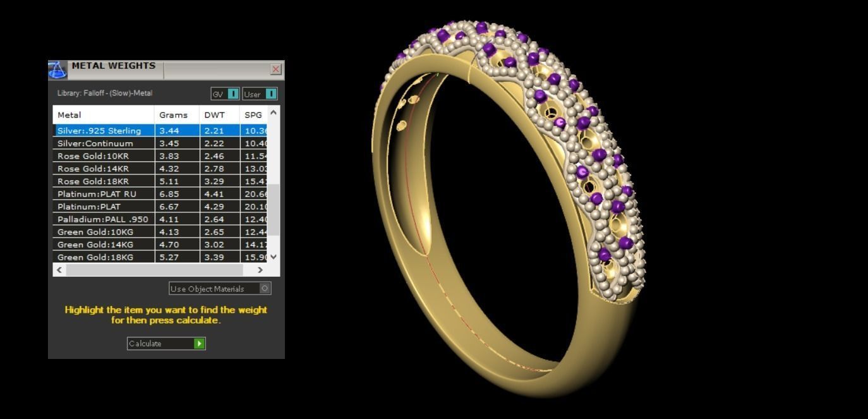
Task: Click DWT value 3.39 for Green Gold:18KG
Action: tap(214, 257)
